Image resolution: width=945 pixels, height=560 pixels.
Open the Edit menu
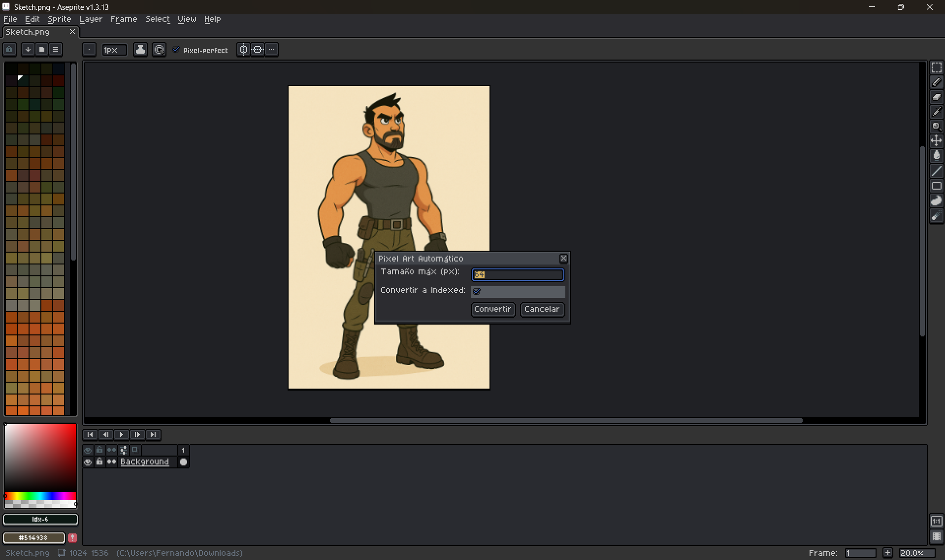click(x=33, y=19)
